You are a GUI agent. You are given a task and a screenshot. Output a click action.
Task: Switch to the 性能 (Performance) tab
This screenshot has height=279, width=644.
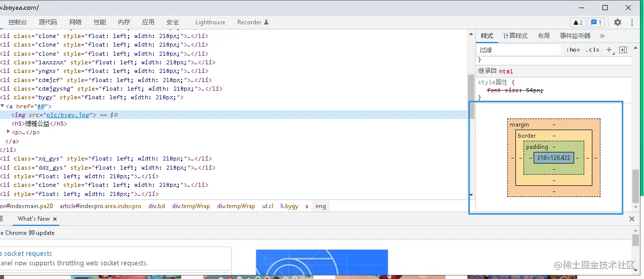(100, 22)
